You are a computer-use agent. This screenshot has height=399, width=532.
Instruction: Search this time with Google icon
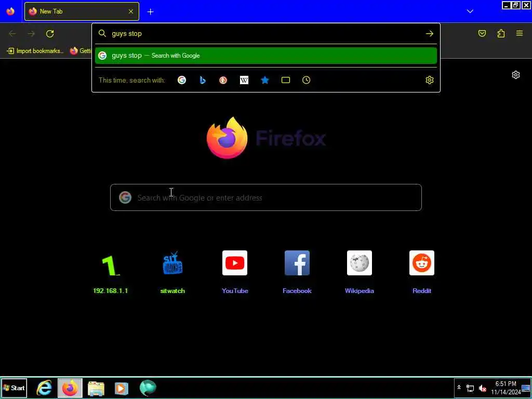(182, 80)
